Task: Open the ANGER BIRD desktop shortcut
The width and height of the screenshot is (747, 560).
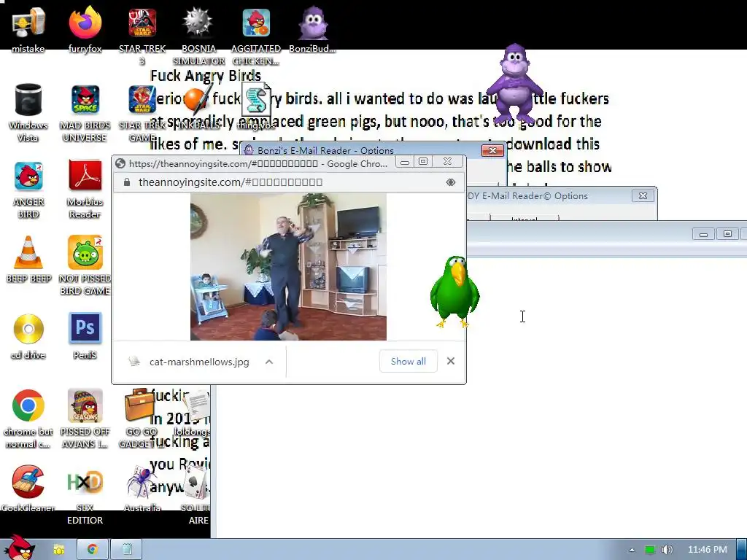Action: point(28,176)
